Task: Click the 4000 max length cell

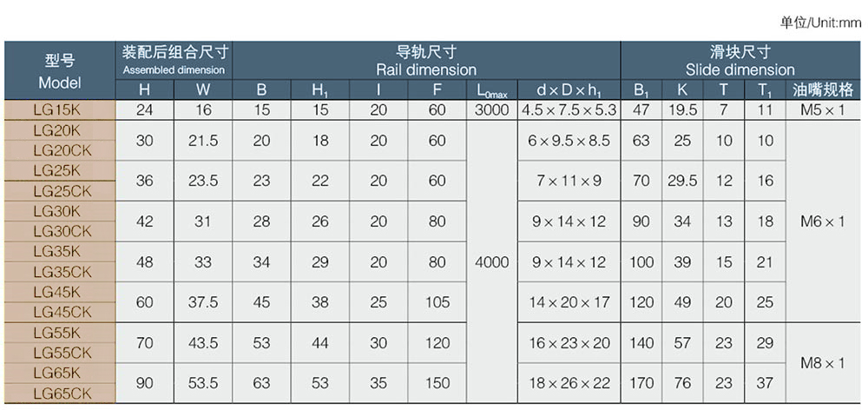Action: [491, 261]
